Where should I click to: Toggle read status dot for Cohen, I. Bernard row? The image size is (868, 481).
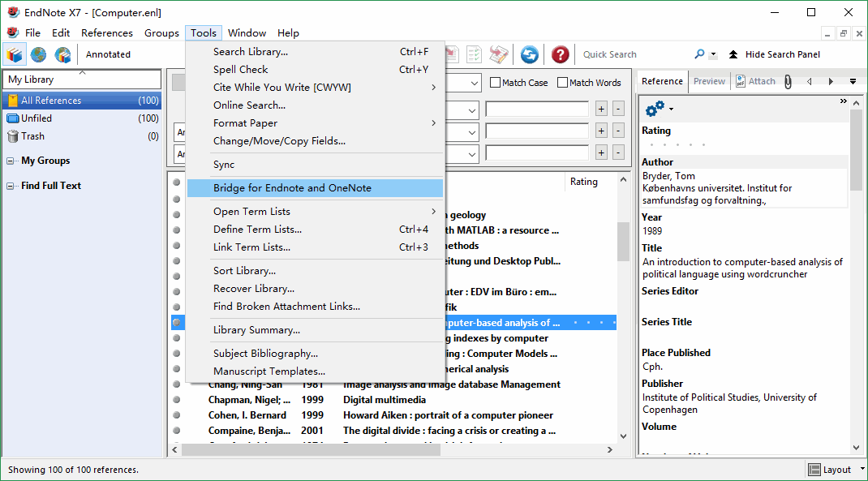pos(177,415)
